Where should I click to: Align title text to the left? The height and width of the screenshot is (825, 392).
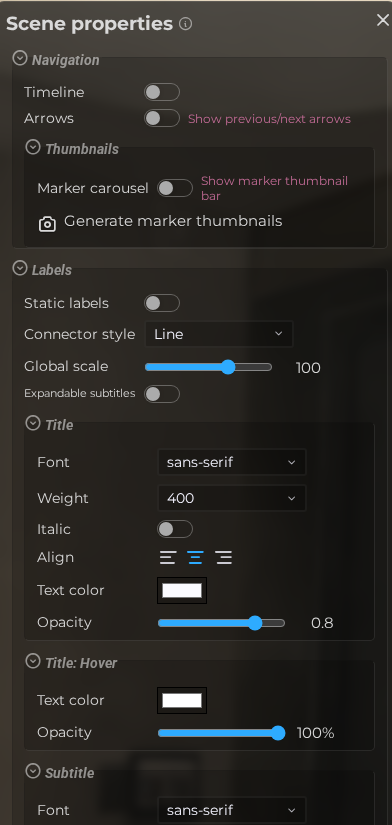[167, 558]
